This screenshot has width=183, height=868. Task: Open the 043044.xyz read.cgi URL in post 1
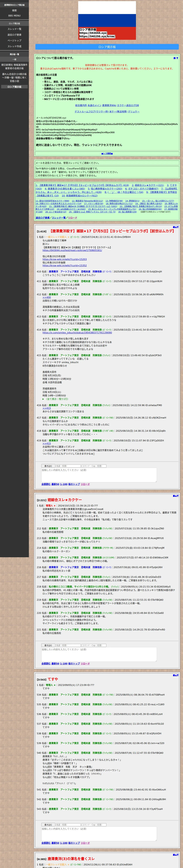point(72,250)
